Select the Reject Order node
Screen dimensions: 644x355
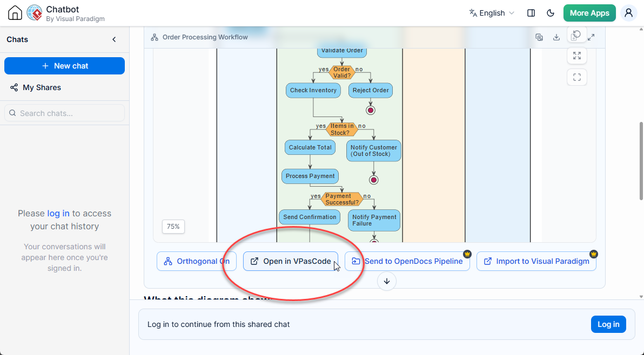click(371, 91)
